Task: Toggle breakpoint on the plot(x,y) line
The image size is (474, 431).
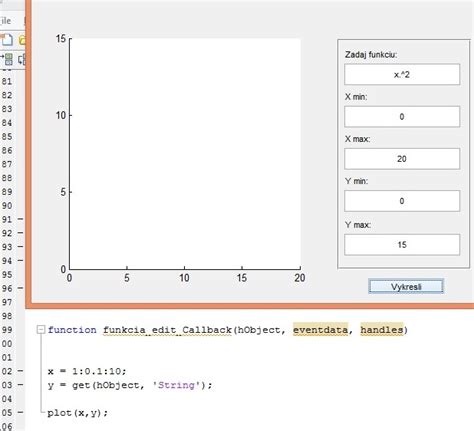Action: [20, 412]
